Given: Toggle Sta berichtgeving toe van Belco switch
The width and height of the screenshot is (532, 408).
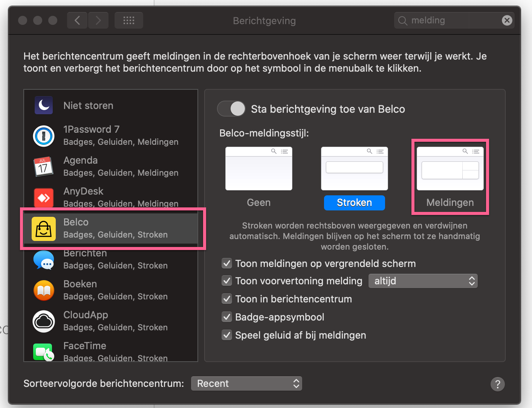Looking at the screenshot, I should (231, 109).
